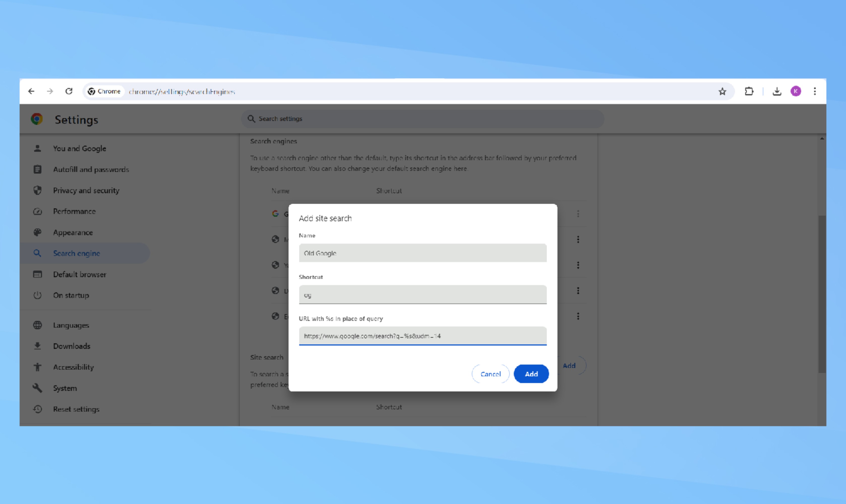The width and height of the screenshot is (846, 504).
Task: Click the Privacy and security shield icon
Action: click(x=37, y=190)
